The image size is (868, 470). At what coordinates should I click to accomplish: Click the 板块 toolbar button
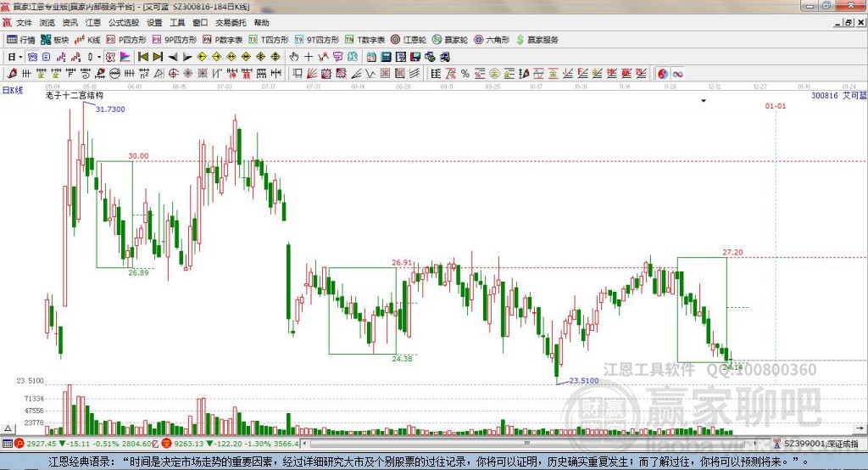tap(55, 40)
